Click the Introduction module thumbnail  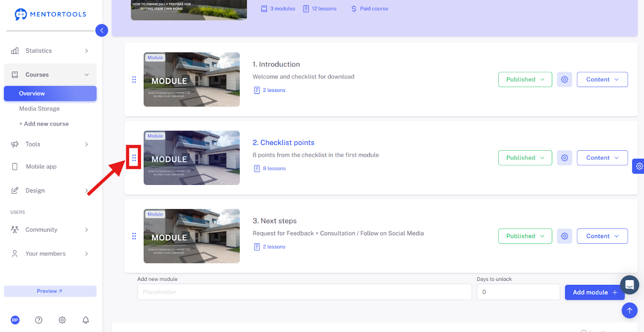[192, 79]
